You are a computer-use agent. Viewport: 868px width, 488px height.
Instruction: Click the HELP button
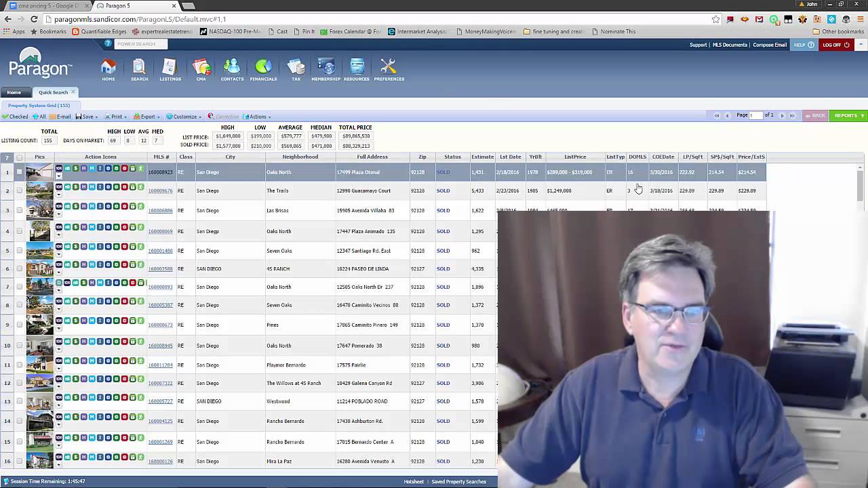tap(804, 45)
